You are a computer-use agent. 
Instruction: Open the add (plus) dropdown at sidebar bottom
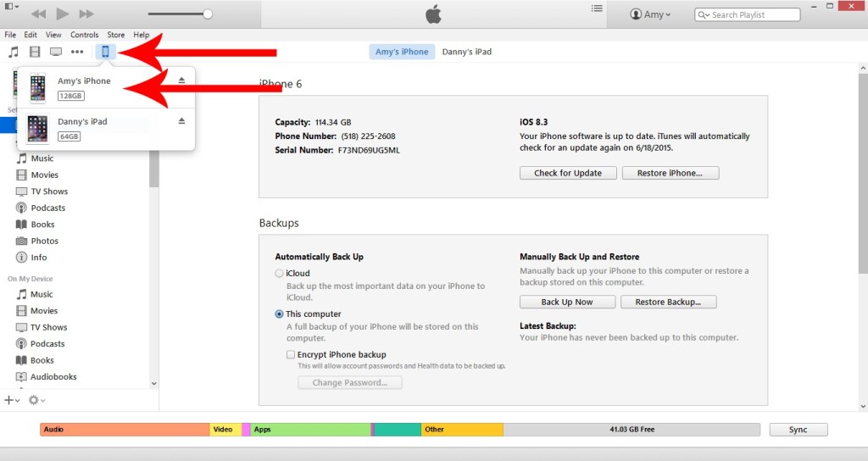click(12, 400)
